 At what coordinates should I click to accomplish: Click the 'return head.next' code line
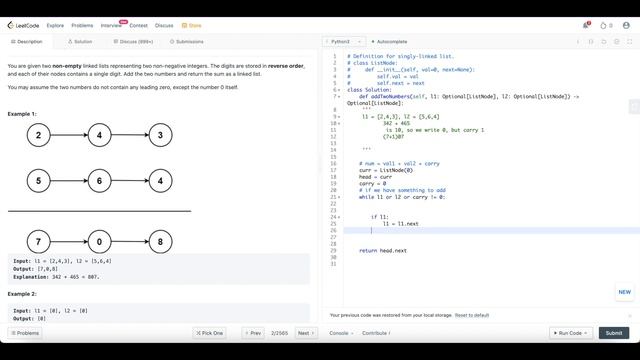coord(382,251)
